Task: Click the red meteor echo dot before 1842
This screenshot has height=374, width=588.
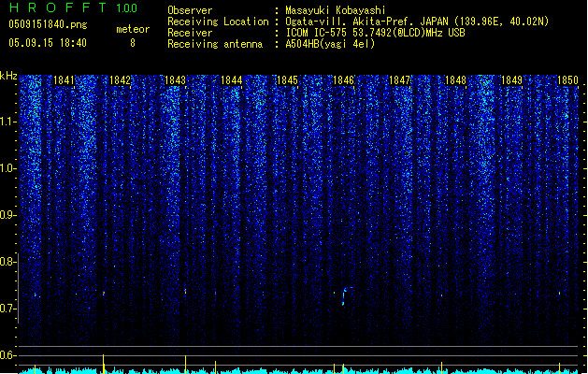Action: click(104, 294)
